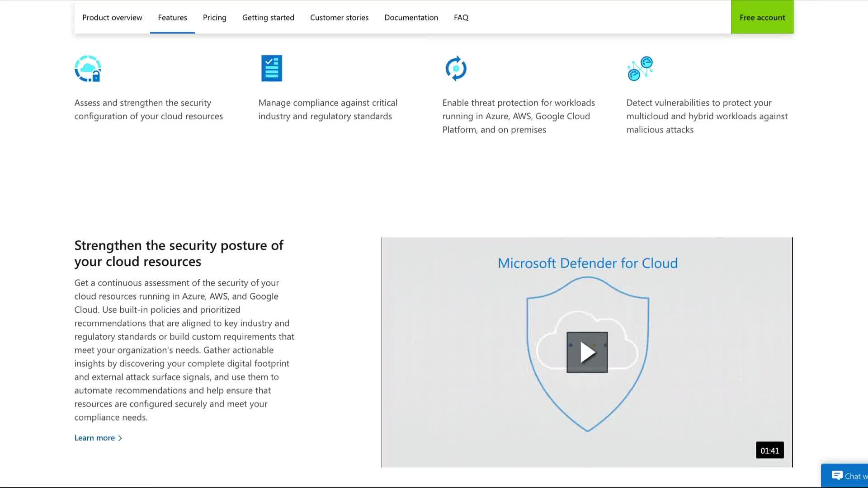Click the compliance checklist document icon

click(272, 68)
